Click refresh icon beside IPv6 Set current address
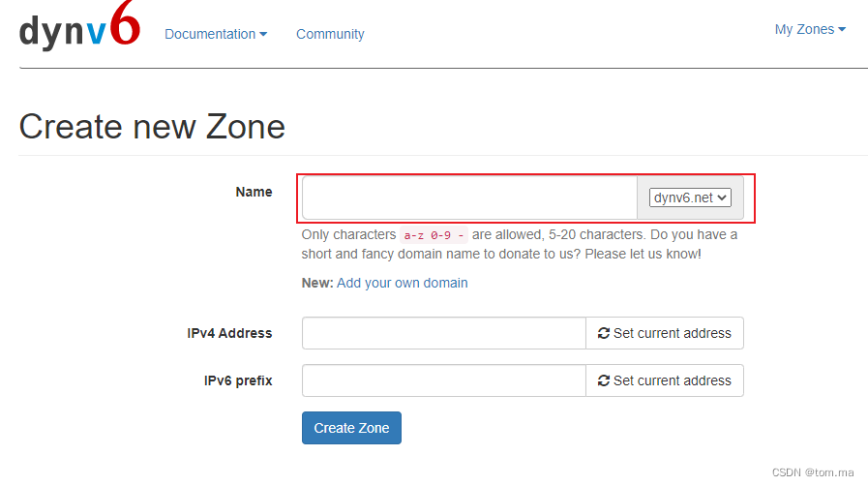 tap(604, 380)
